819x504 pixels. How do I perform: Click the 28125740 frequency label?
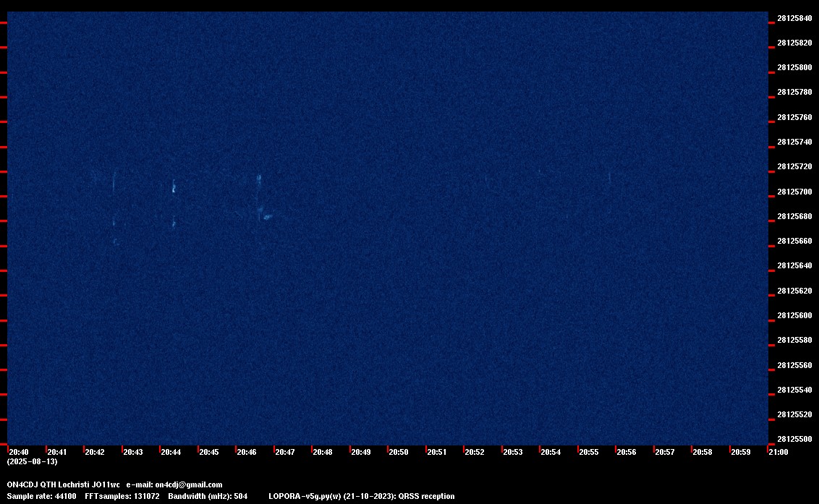tap(794, 142)
